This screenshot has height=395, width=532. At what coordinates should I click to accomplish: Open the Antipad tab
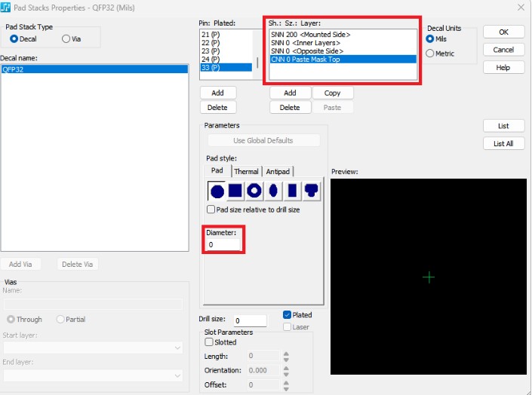pos(277,172)
